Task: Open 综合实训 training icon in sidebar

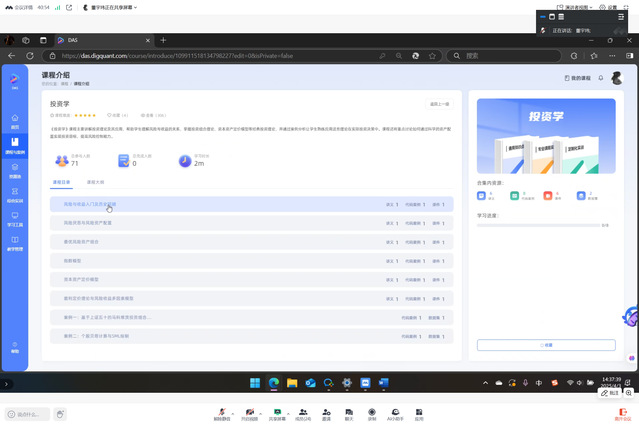Action: (x=14, y=196)
